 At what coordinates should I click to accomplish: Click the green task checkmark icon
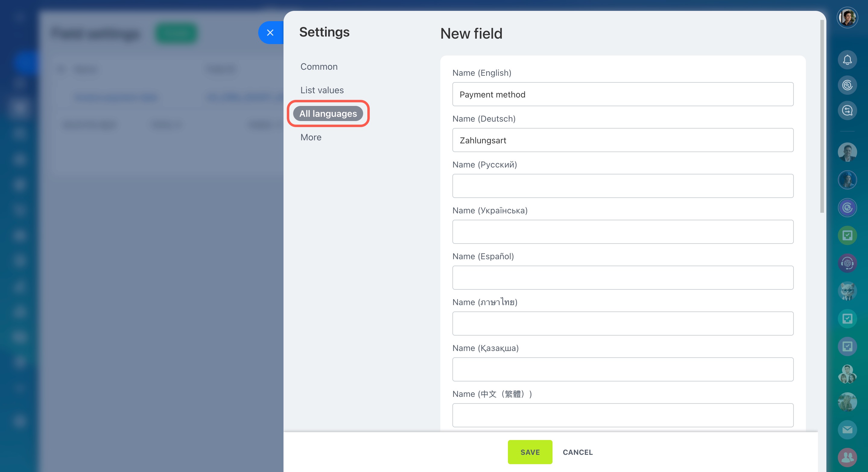[x=847, y=235]
